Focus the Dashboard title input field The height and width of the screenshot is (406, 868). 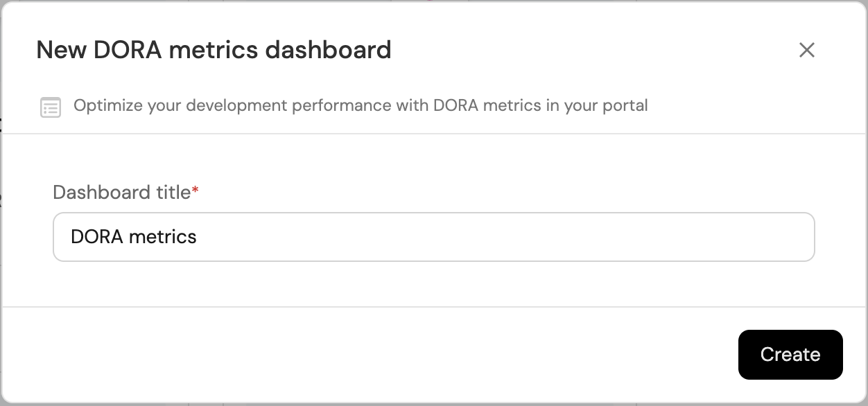point(433,237)
